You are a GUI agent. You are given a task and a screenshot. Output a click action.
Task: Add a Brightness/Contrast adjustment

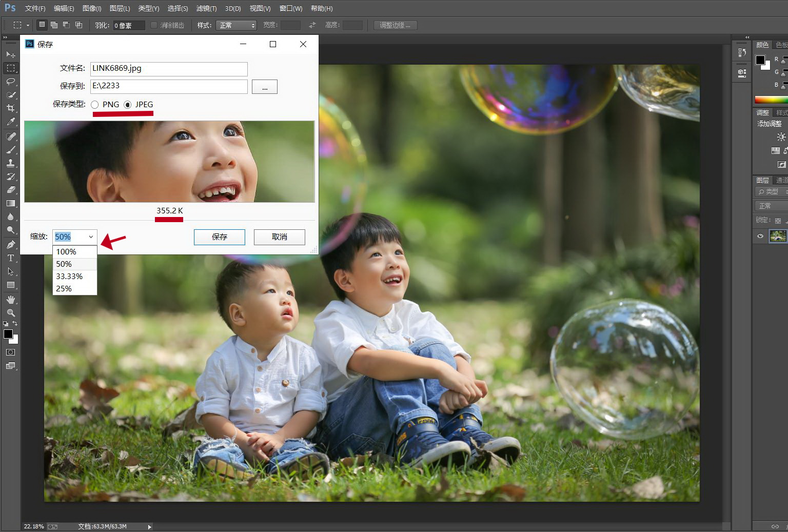pos(781,136)
